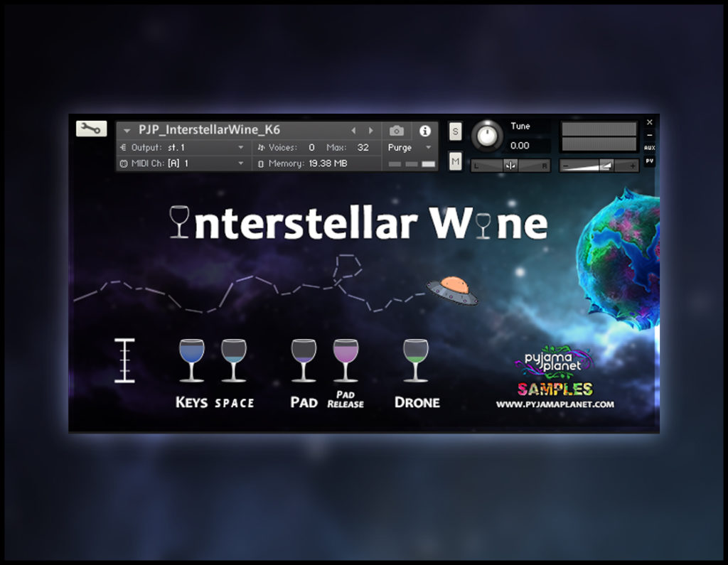Show instrument info with the i icon

click(x=425, y=131)
